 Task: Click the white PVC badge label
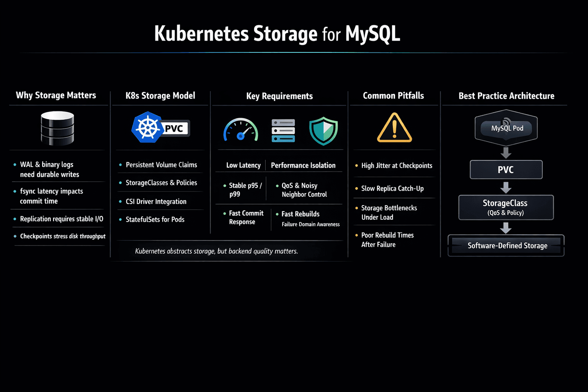click(175, 129)
